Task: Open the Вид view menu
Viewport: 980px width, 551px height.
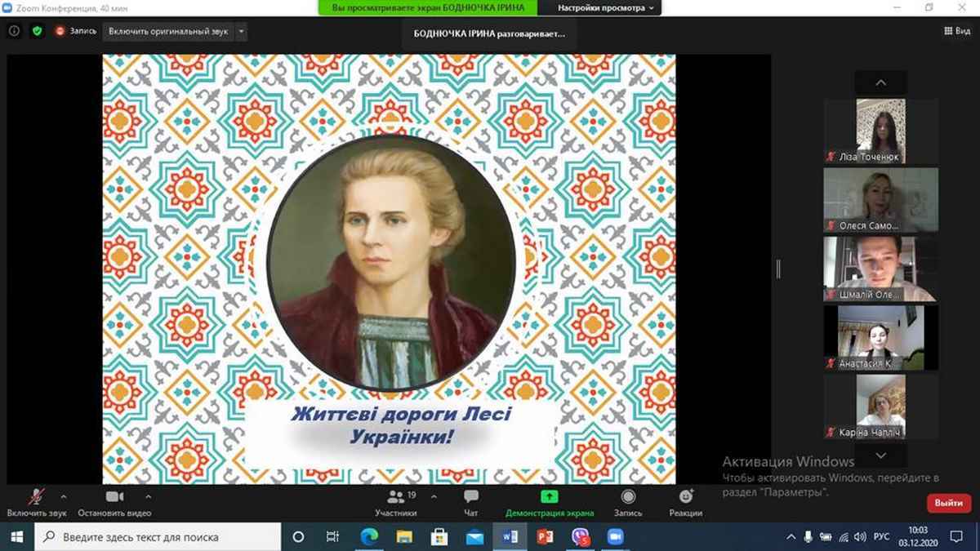Action: point(956,31)
